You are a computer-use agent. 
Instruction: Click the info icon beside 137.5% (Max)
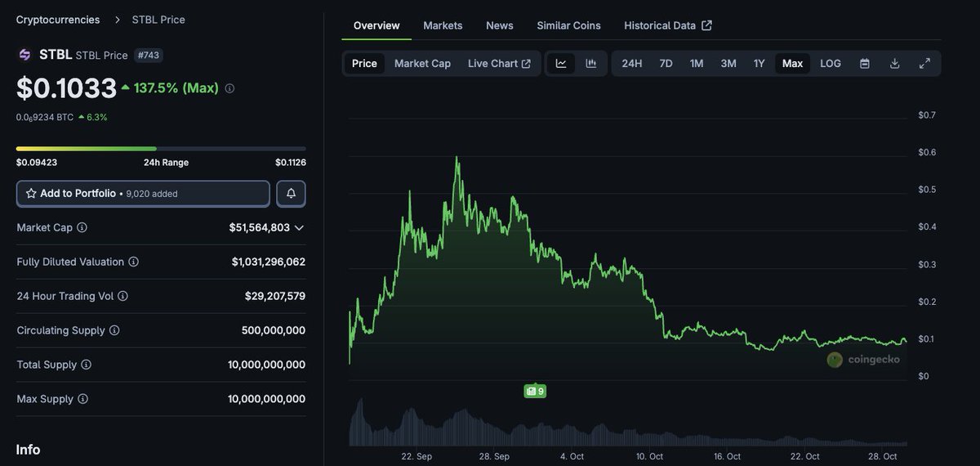coord(229,88)
